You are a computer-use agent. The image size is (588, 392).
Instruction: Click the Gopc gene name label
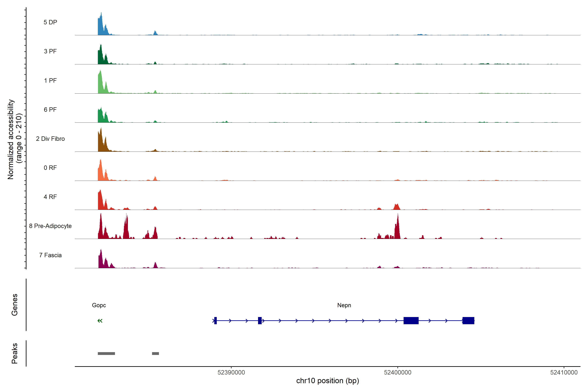pyautogui.click(x=99, y=305)
